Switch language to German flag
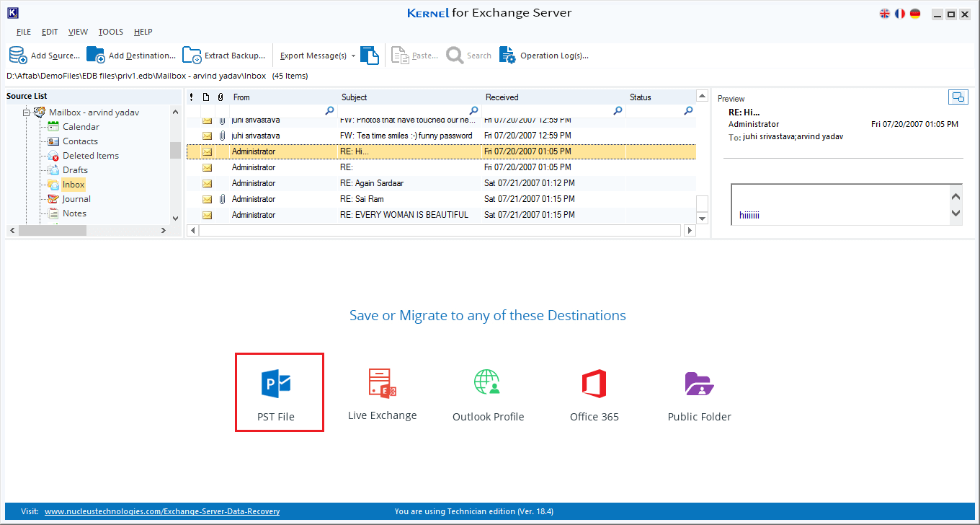Screen dimensions: 980x525 click(x=915, y=14)
